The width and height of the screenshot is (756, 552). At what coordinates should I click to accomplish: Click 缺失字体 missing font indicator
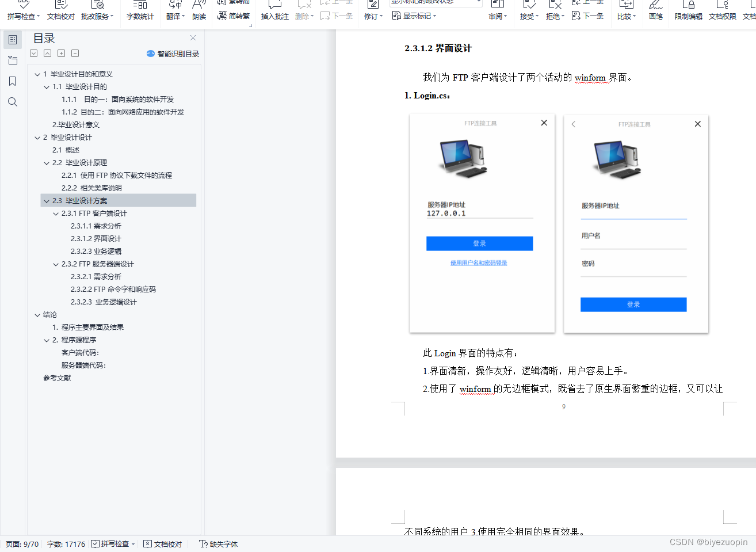coord(218,543)
